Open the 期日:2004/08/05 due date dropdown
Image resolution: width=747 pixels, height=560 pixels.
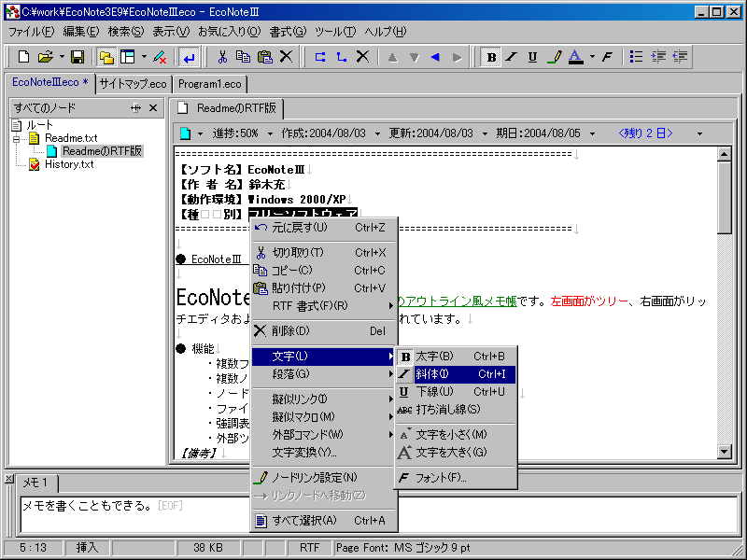point(593,133)
